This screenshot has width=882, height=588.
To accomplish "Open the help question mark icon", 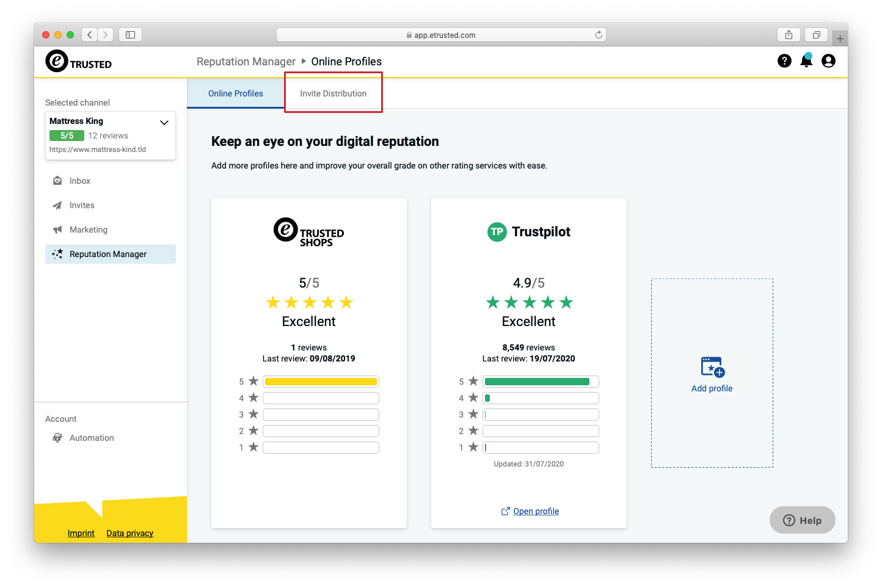I will coord(784,61).
